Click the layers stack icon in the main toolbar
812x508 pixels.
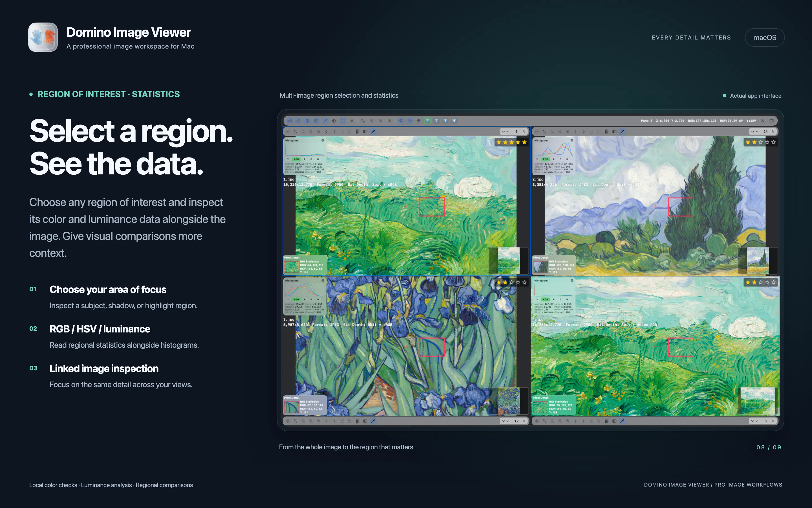tap(418, 121)
